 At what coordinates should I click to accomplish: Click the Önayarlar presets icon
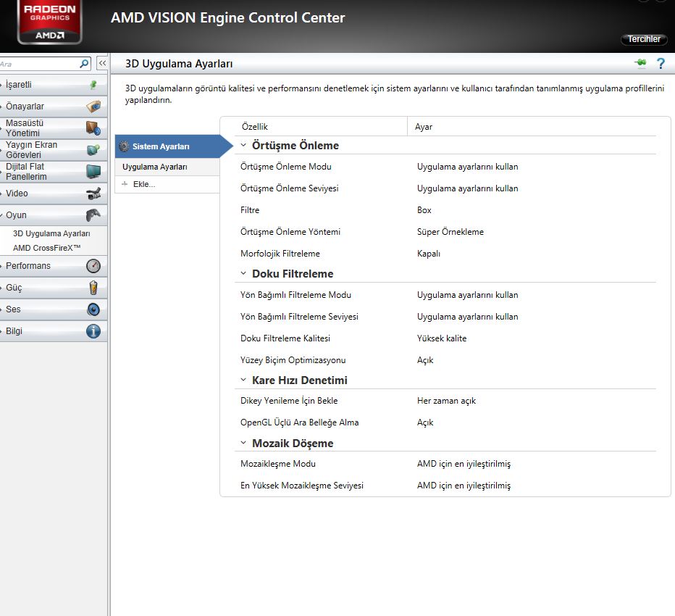(93, 106)
